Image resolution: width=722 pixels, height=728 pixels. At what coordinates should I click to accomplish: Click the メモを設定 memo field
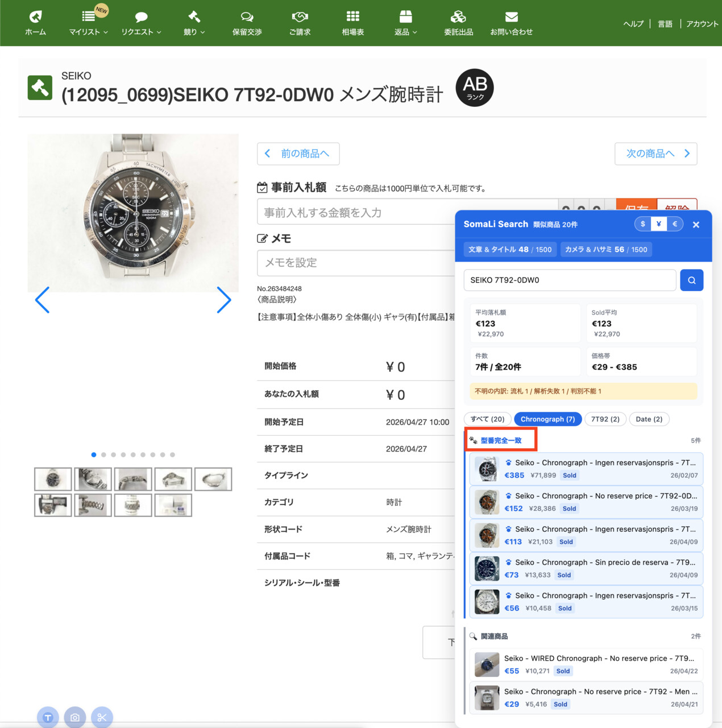click(356, 263)
